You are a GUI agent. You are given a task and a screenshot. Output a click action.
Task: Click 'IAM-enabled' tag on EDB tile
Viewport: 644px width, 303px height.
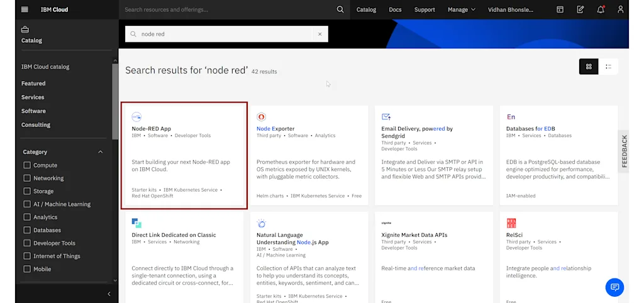click(520, 196)
